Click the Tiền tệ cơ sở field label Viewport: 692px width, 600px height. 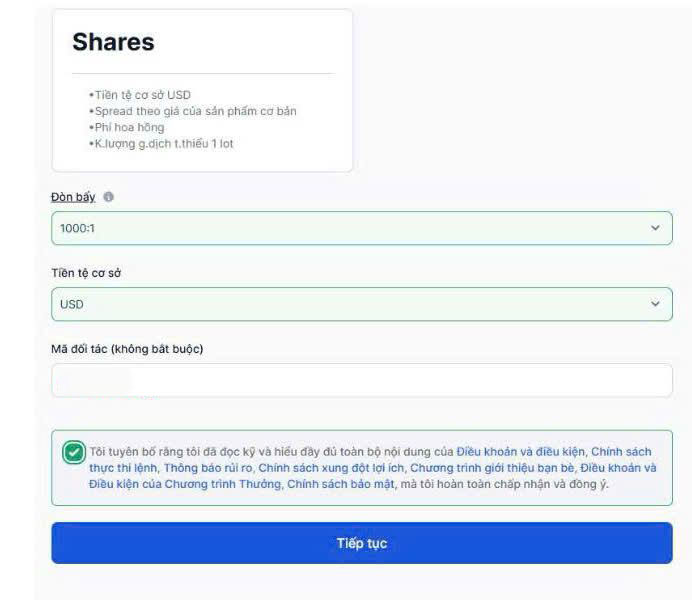(86, 273)
